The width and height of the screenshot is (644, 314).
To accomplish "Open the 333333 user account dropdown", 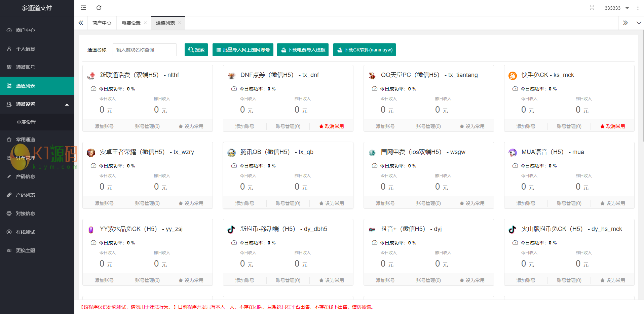I will tap(616, 8).
